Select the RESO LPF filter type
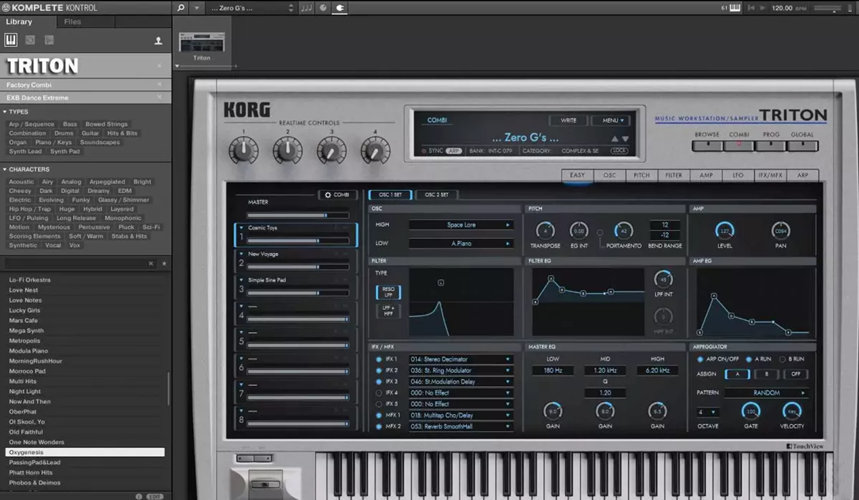The image size is (859, 500). pos(388,292)
